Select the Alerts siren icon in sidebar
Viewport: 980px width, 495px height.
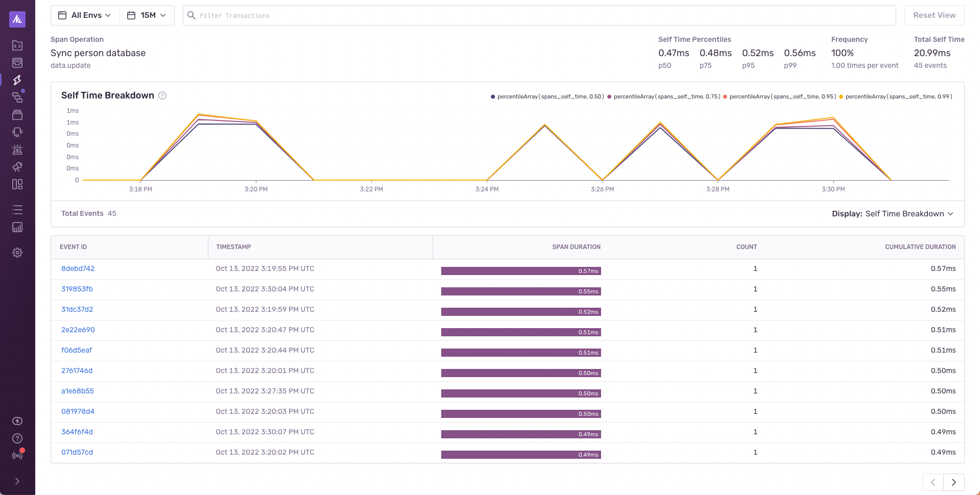pos(17,150)
